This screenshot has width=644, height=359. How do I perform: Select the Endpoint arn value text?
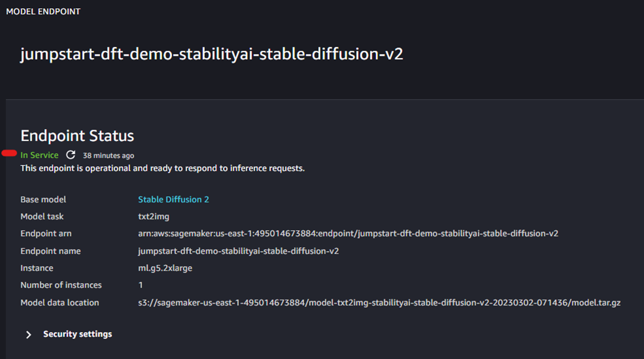[348, 234]
